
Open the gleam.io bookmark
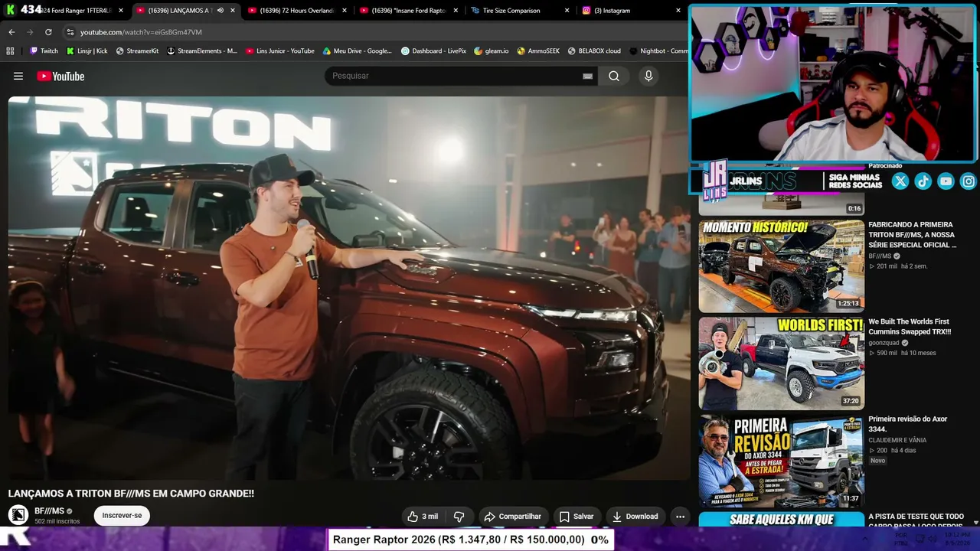[x=492, y=51]
